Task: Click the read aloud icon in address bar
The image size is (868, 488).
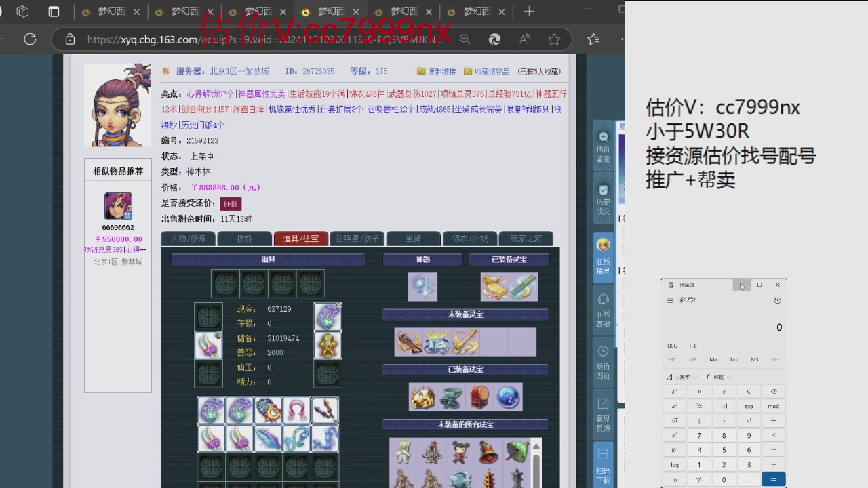Action: 525,39
